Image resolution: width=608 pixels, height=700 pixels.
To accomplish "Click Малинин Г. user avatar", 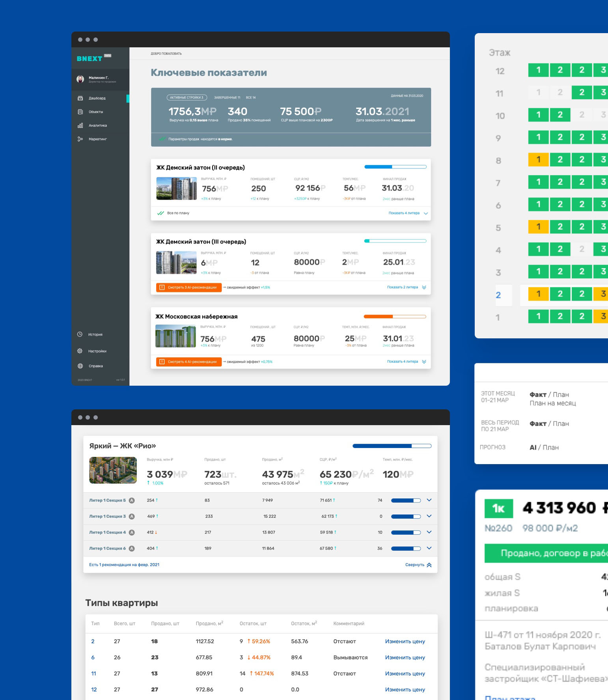I will (x=80, y=79).
